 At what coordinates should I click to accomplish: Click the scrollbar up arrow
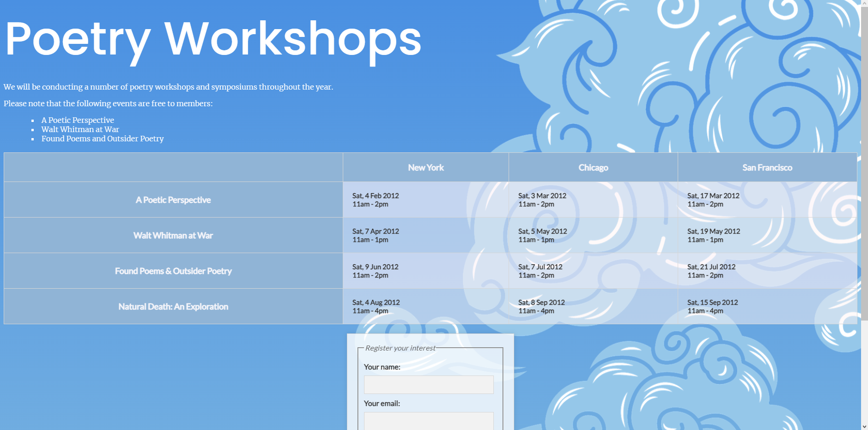coord(864,4)
